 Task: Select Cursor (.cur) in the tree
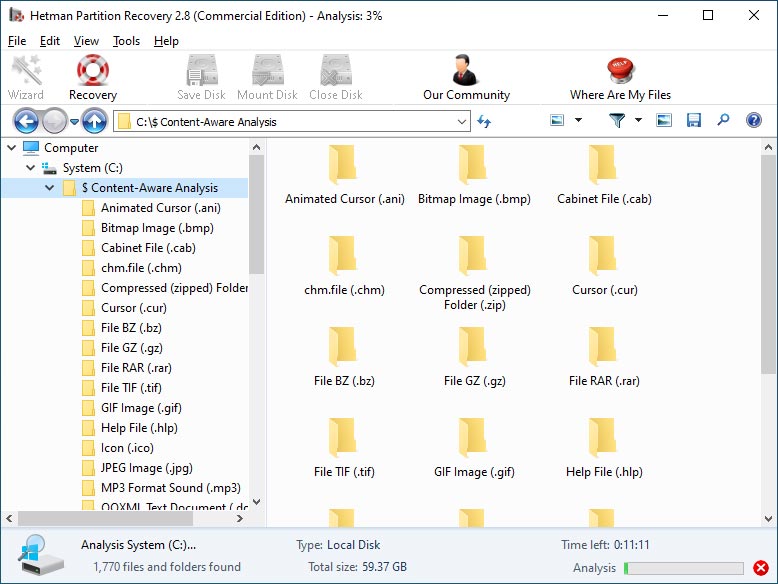coord(133,308)
